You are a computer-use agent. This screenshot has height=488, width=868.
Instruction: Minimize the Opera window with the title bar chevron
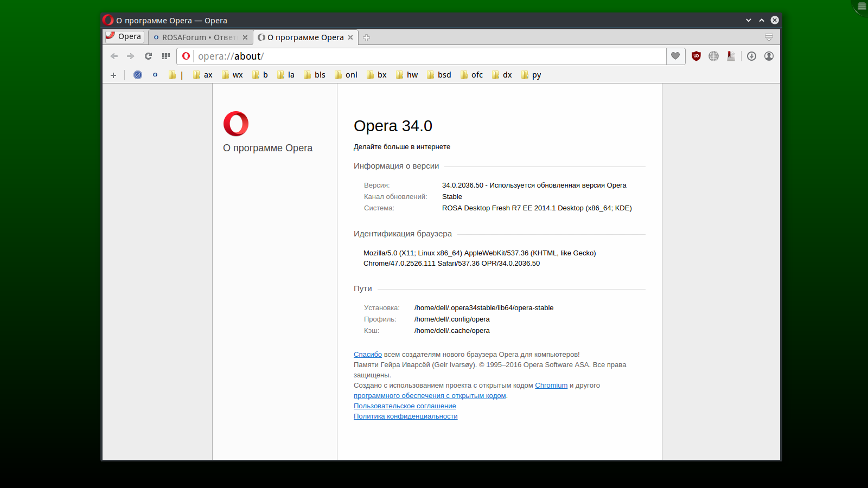[749, 20]
